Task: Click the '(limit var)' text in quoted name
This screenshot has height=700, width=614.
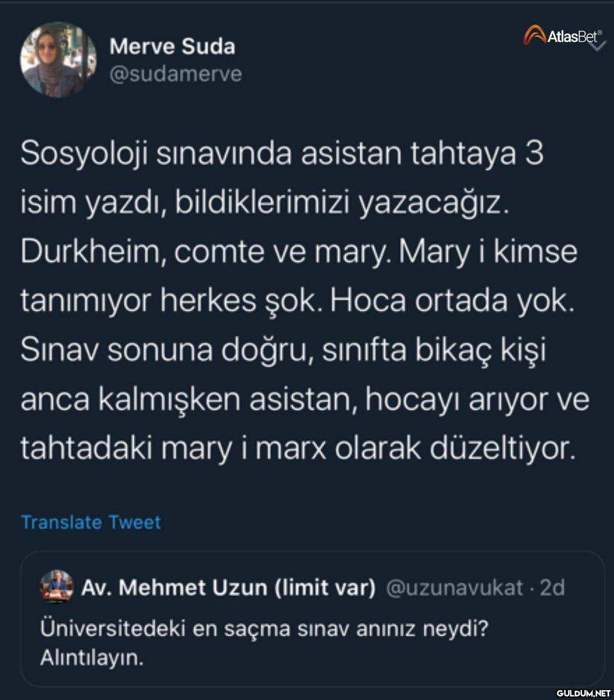Action: (x=325, y=588)
